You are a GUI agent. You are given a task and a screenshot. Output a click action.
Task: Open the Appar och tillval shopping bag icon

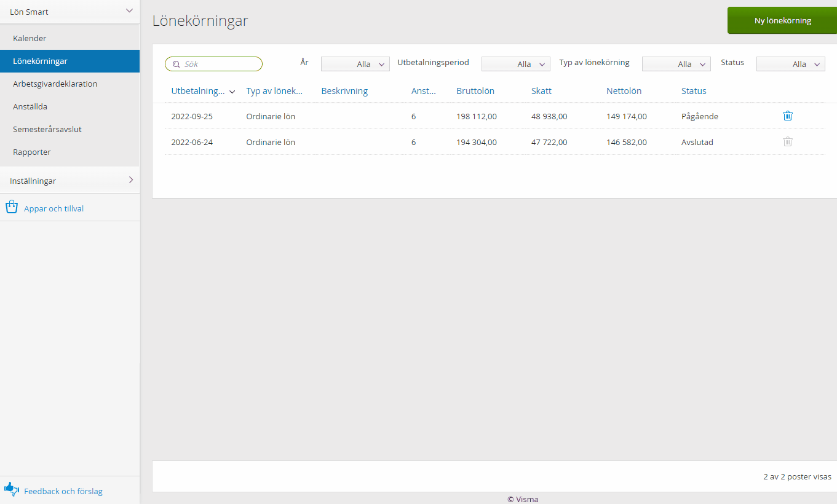pos(11,207)
